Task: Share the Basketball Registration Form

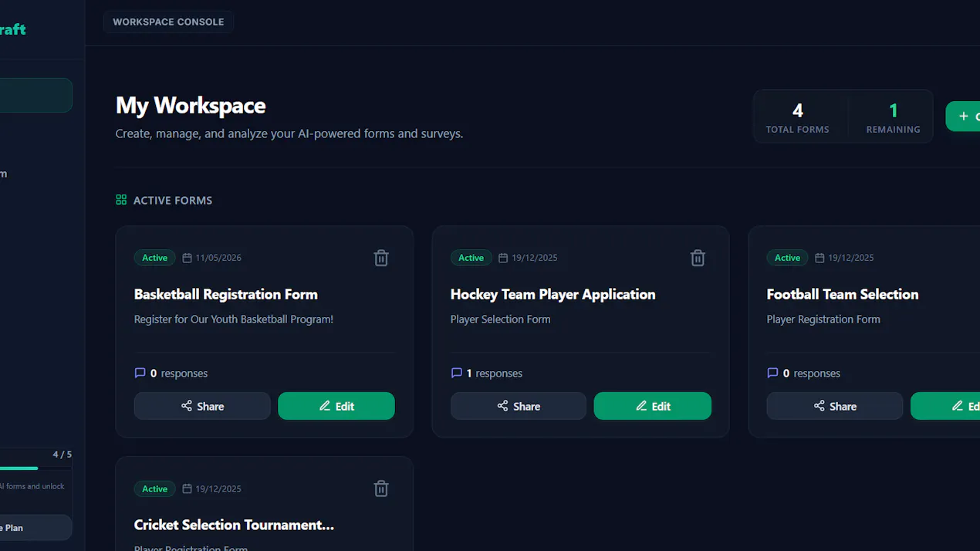Action: tap(202, 406)
